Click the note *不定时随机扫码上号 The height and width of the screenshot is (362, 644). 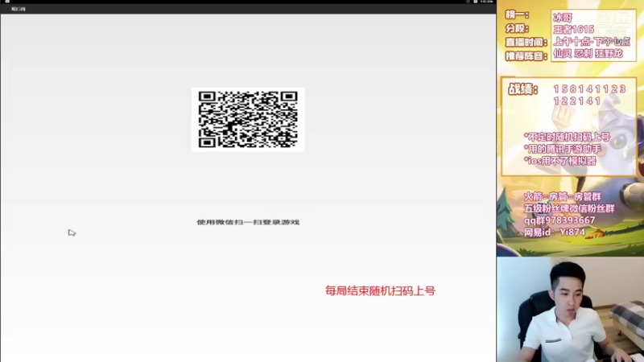[x=568, y=137]
